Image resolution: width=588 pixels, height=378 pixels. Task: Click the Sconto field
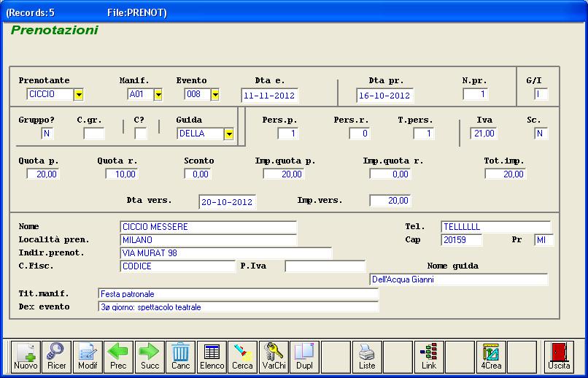coord(198,174)
